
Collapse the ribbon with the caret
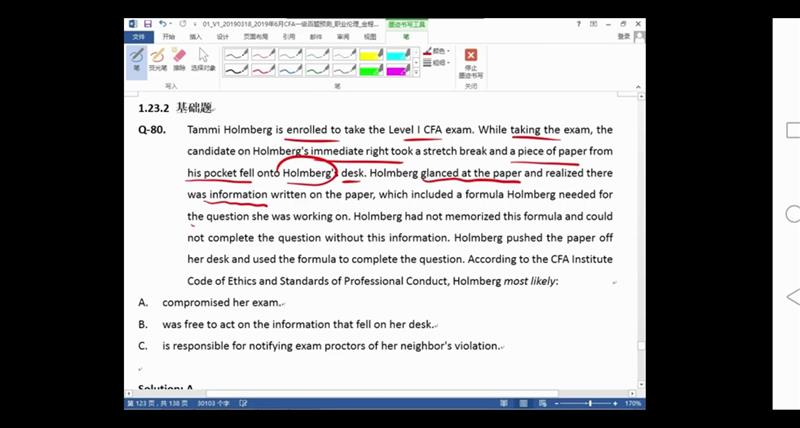click(x=638, y=87)
